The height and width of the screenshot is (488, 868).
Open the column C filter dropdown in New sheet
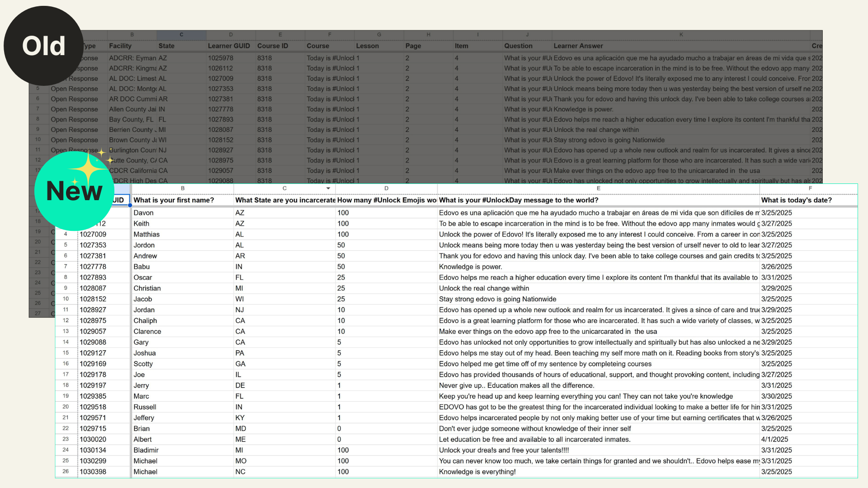click(x=328, y=188)
